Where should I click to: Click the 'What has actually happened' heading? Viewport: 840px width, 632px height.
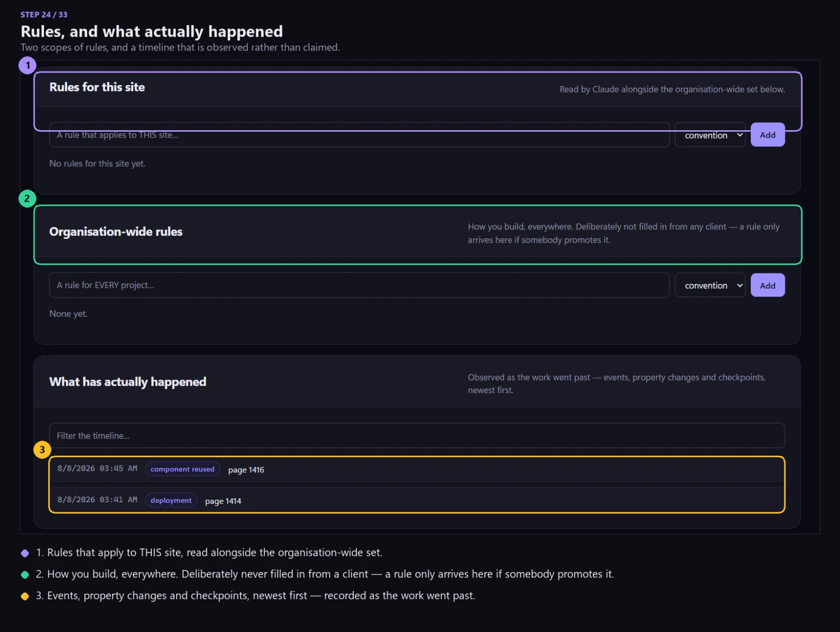coord(128,382)
